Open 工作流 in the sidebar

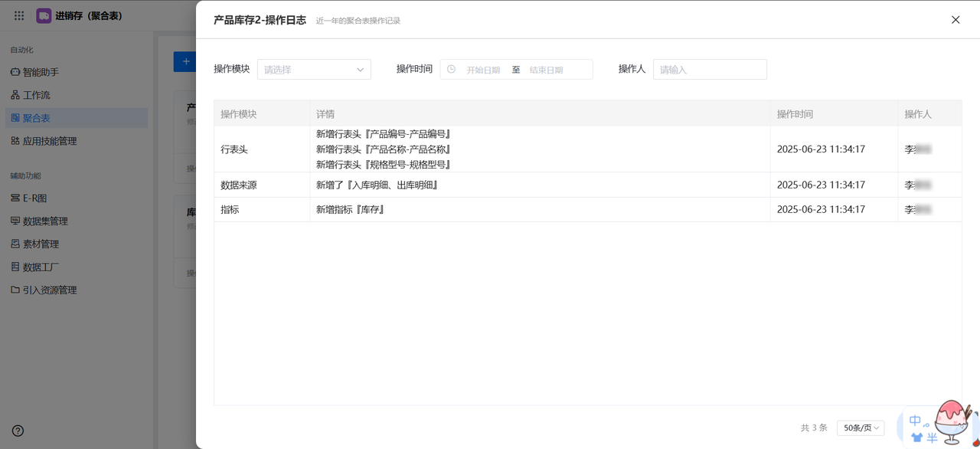(36, 95)
